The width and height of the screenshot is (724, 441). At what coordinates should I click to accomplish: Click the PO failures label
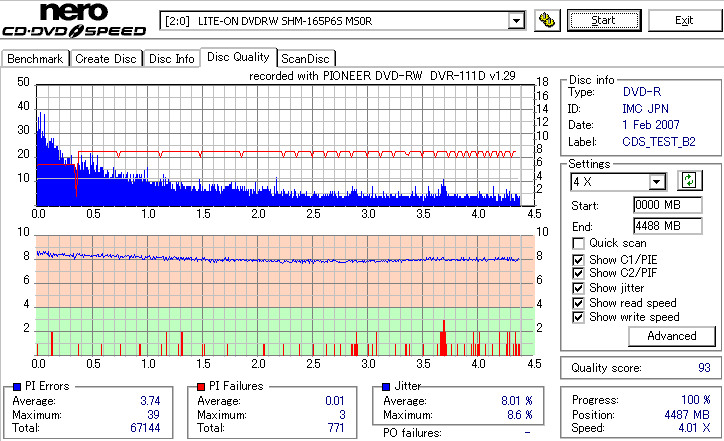[412, 433]
